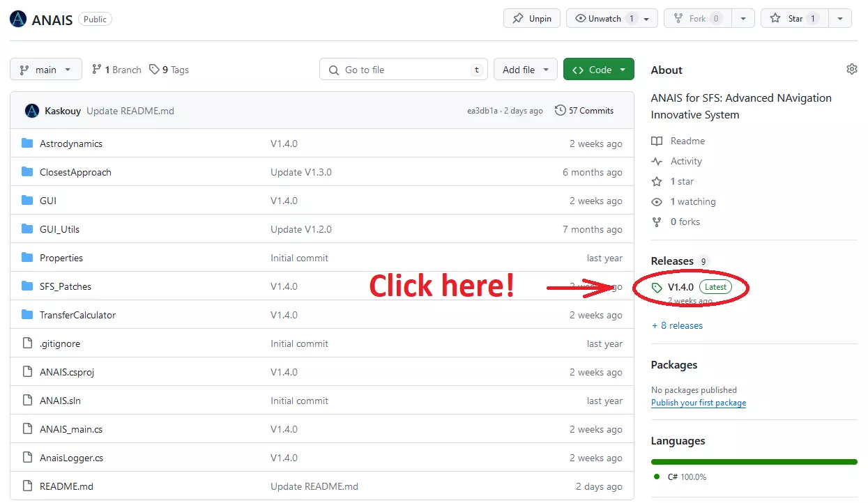Click the Kaskouy avatar icon
The image size is (868, 503).
[32, 111]
